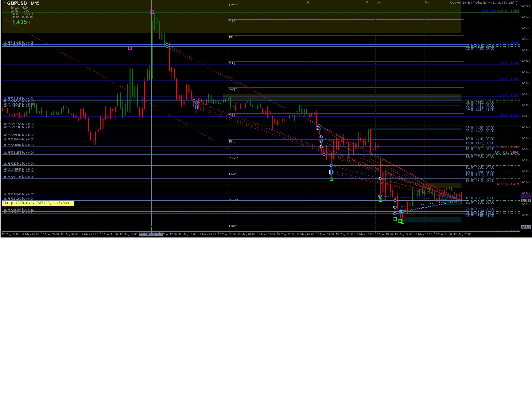Image resolution: width=532 pixels, height=404 pixels.
Task: Click the (50.0) - 1.4467 Fibonacci label
Action: (509, 79)
